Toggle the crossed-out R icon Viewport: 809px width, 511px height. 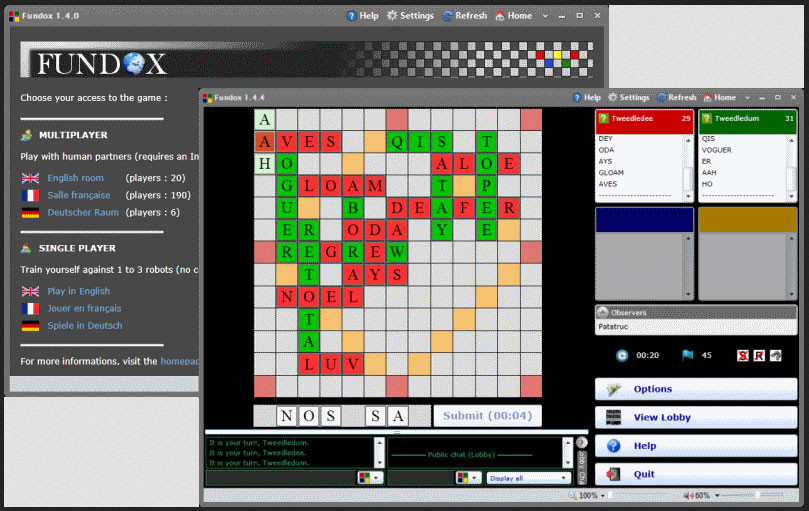pos(759,356)
